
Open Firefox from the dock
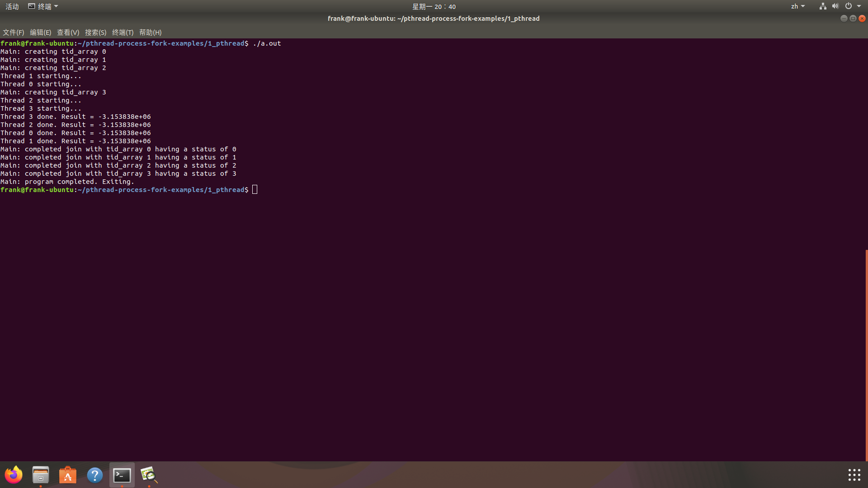[x=14, y=475]
